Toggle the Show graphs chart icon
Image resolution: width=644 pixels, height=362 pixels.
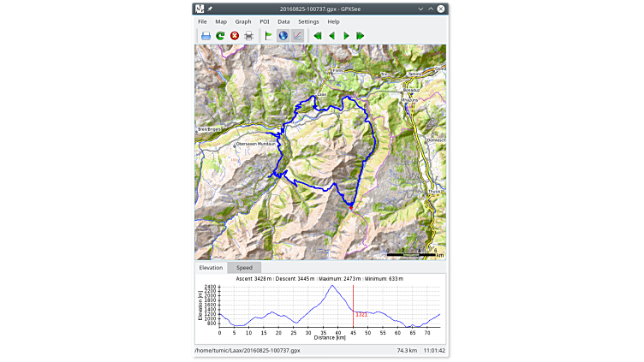tap(297, 36)
